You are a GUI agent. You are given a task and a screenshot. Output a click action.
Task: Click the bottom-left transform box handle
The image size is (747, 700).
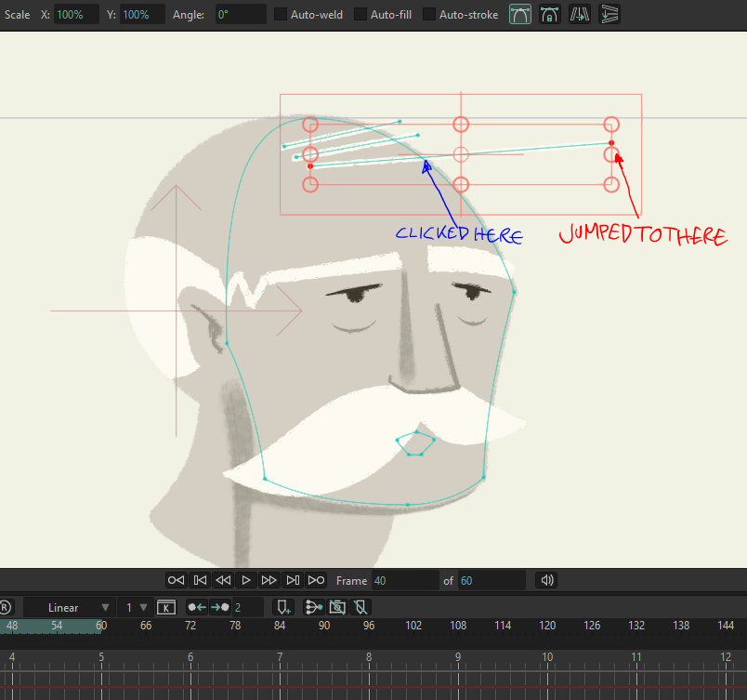coord(310,184)
